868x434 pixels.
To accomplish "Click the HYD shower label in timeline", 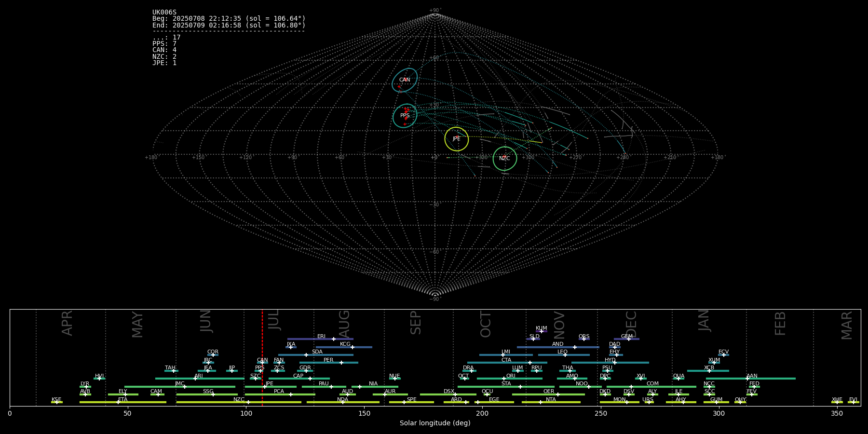I will click(x=610, y=360).
